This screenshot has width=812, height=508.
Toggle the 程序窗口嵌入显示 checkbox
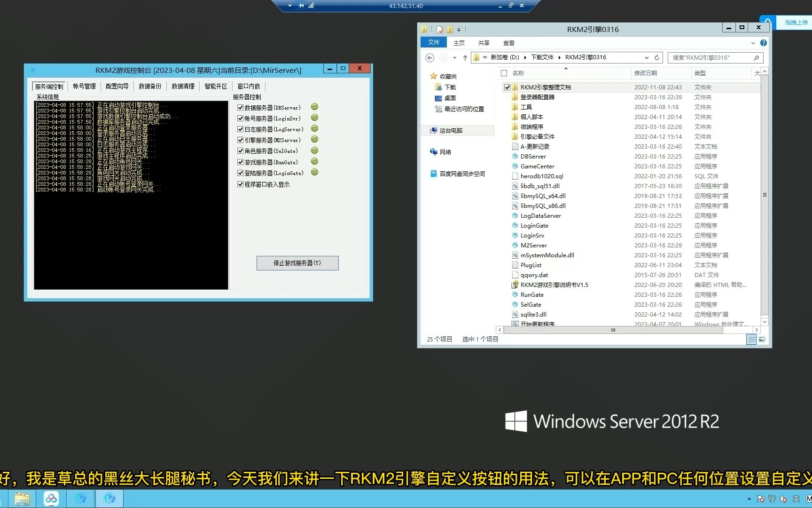(240, 184)
